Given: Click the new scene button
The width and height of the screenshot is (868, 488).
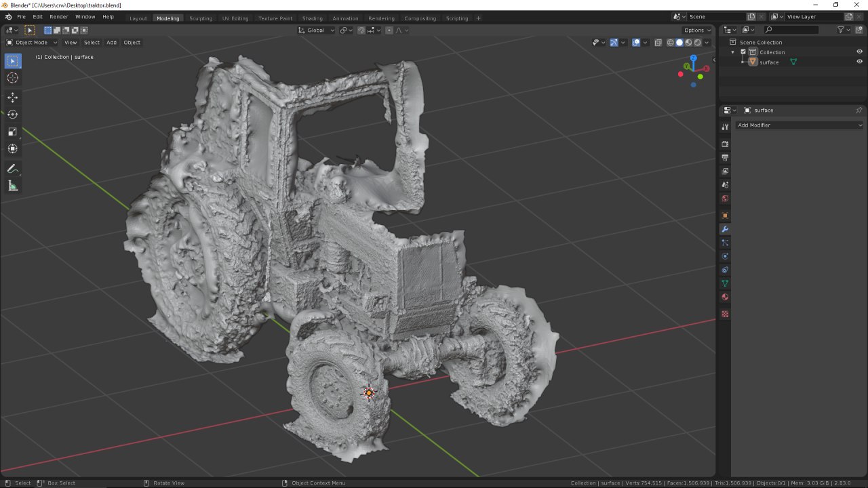Looking at the screenshot, I should 751,17.
